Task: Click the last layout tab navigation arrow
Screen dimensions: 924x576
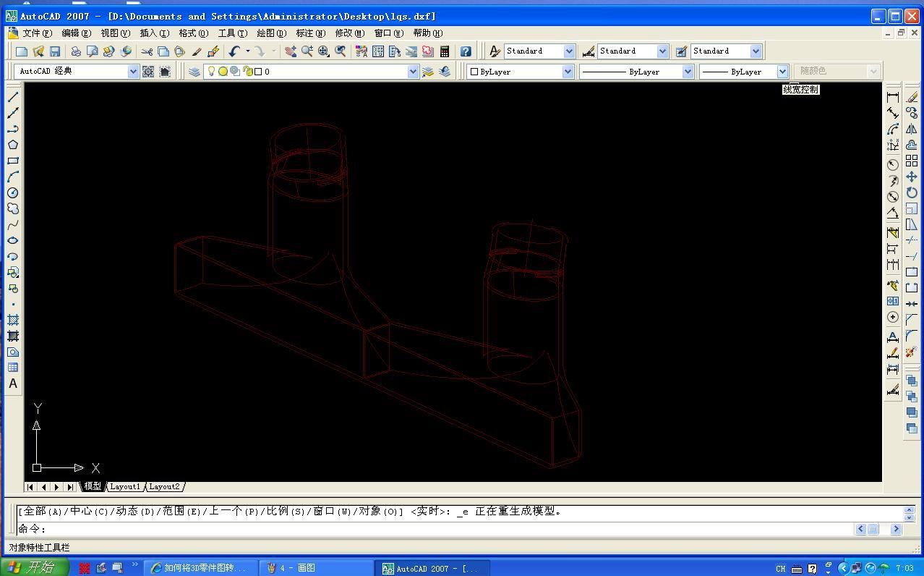Action: [70, 487]
